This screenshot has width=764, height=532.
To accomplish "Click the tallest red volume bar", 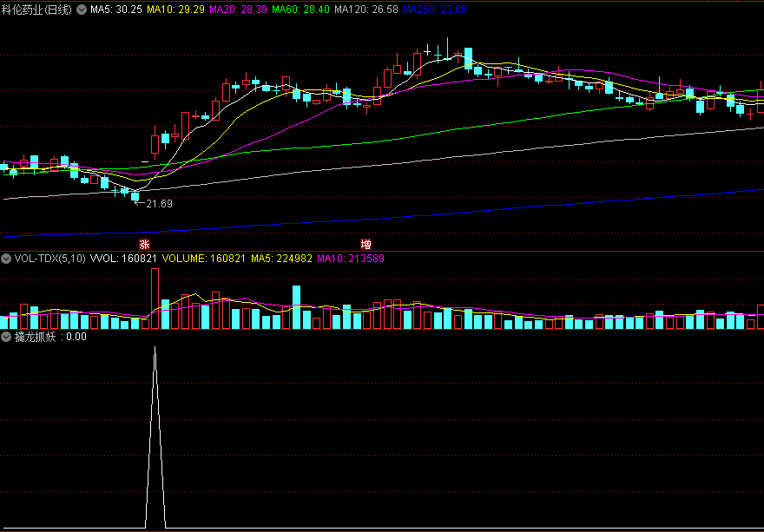I will [155, 299].
